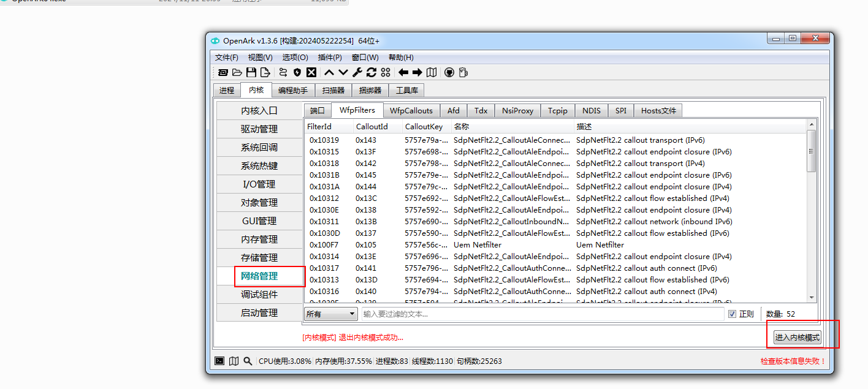Open the GitHub icon in the toolbar

(x=449, y=72)
